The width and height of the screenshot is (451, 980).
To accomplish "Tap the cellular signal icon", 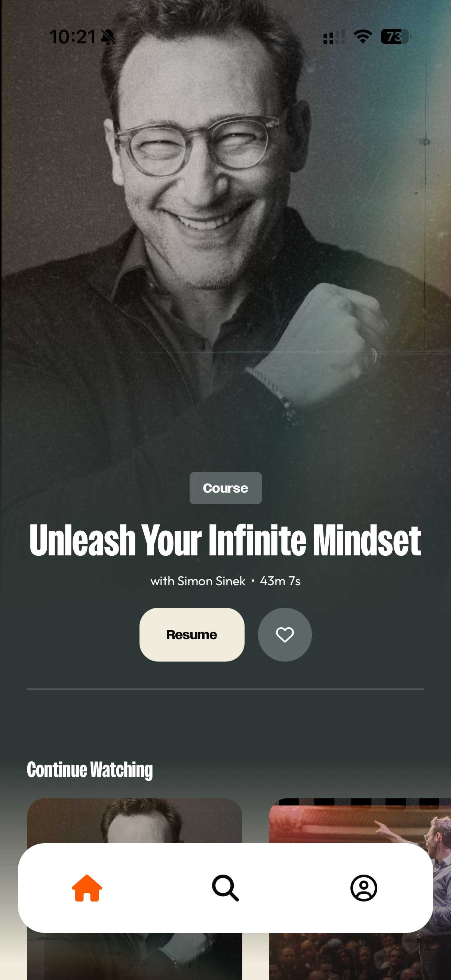I will coord(334,37).
